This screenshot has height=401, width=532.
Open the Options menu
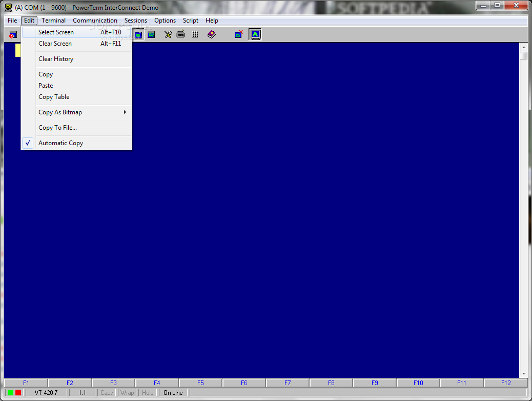pyautogui.click(x=165, y=21)
